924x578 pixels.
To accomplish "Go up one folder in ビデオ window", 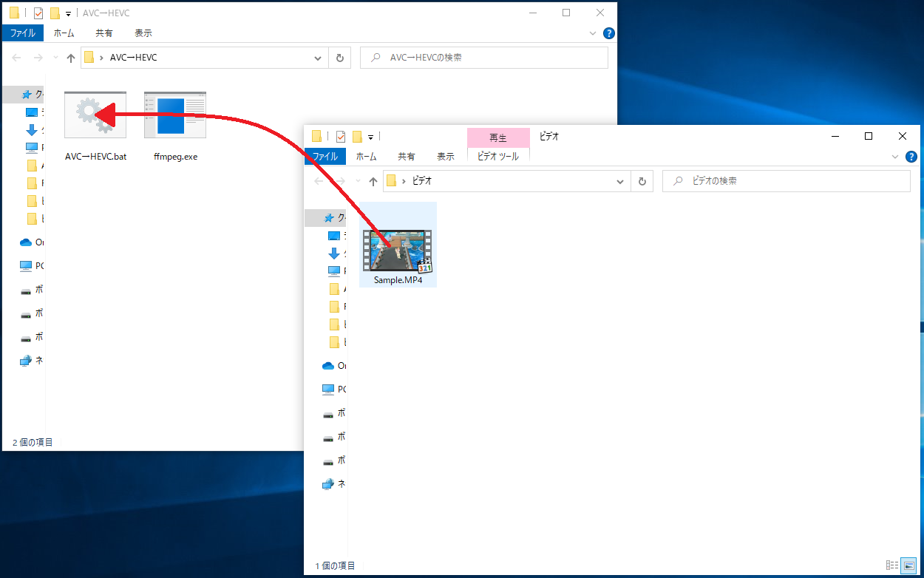I will click(373, 181).
